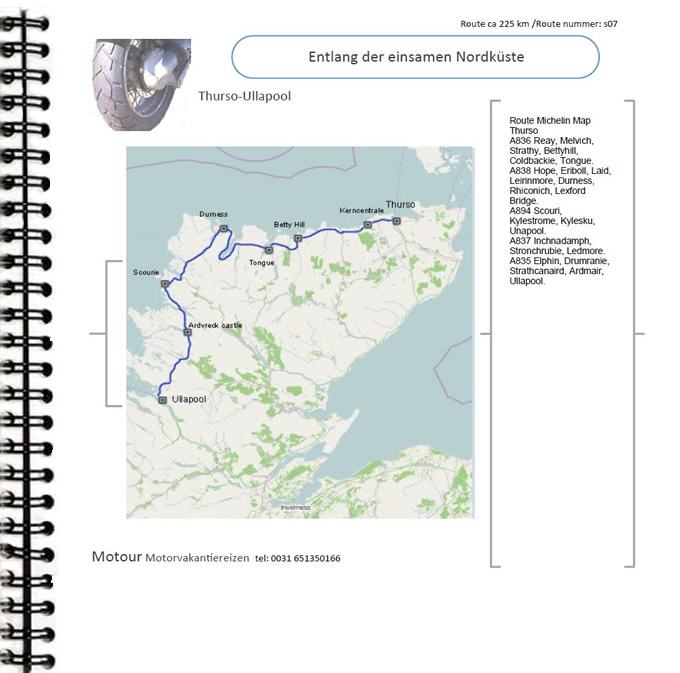
Task: Select the Tongue waypoint marker
Action: pyautogui.click(x=268, y=249)
